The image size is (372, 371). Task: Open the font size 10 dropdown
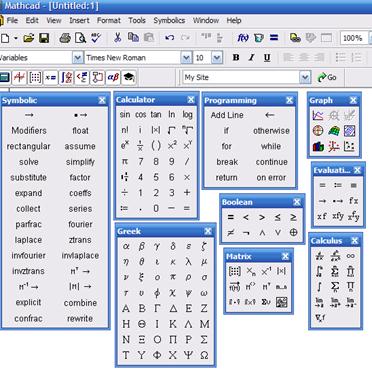click(217, 58)
